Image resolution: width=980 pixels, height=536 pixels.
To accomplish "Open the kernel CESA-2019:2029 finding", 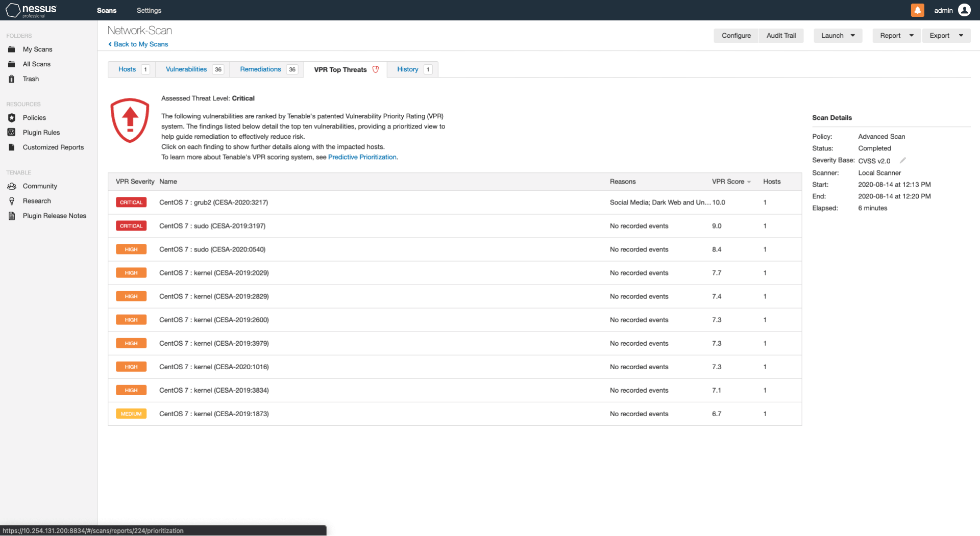I will pos(455,273).
